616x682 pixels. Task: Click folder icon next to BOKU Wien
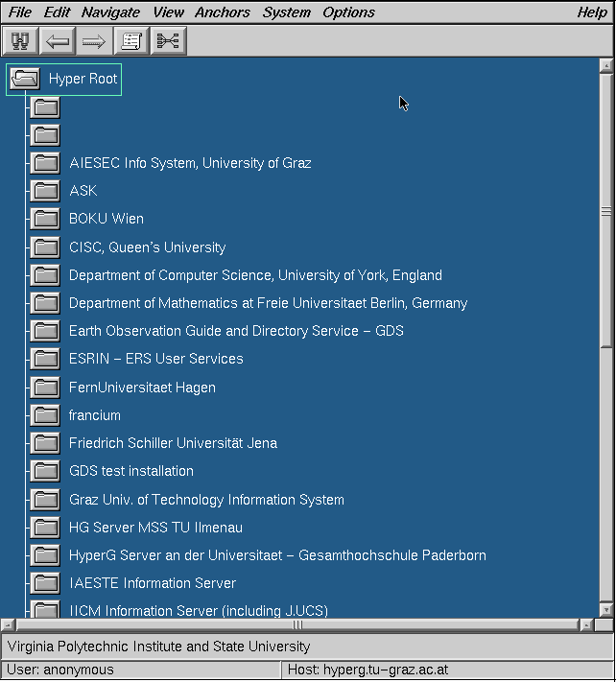(x=45, y=219)
